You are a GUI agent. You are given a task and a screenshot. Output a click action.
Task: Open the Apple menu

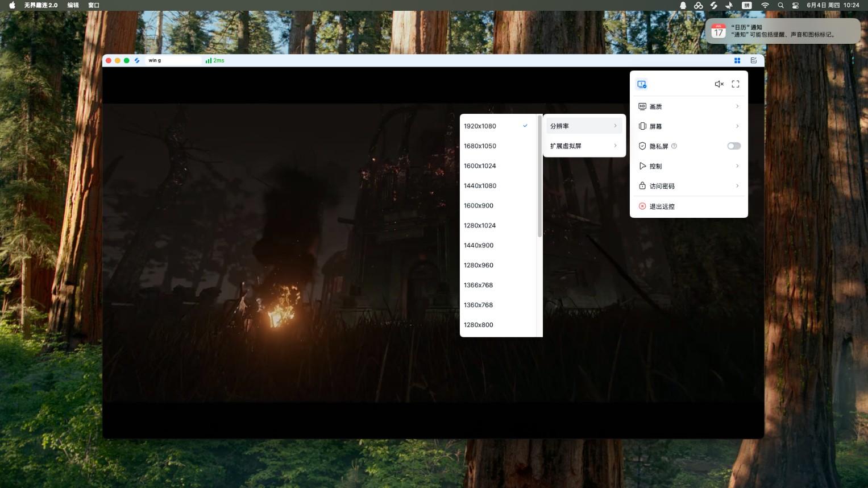point(12,5)
